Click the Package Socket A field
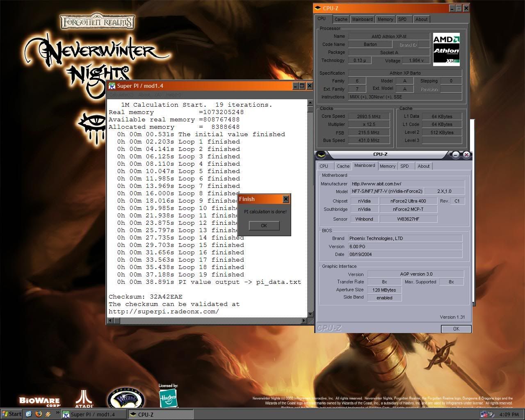Screen dimensions: 525x420 (x=389, y=52)
